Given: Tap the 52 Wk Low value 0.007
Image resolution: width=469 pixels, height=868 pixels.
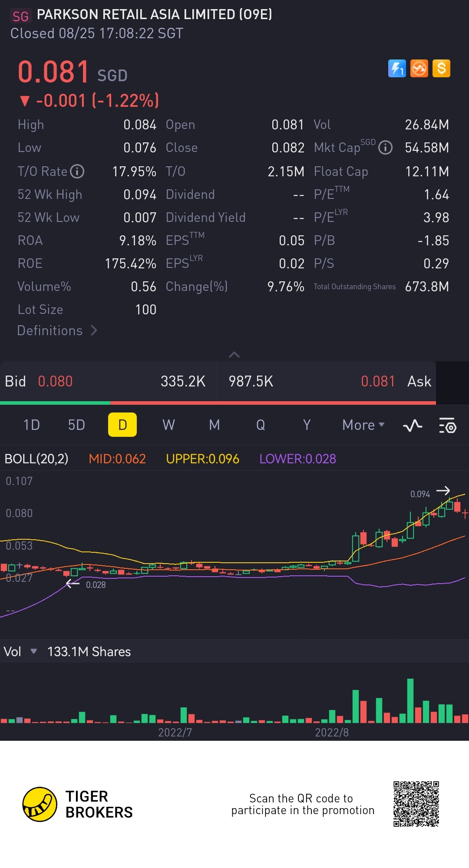Looking at the screenshot, I should click(x=140, y=218).
